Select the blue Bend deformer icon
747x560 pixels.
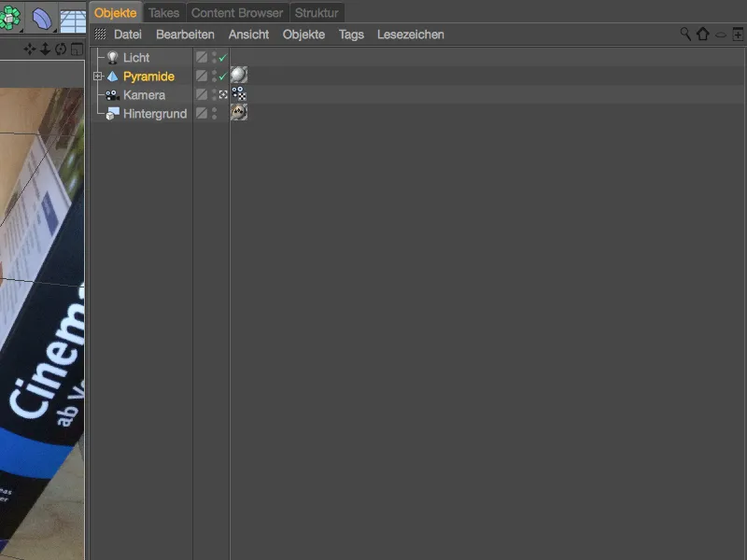pos(42,20)
